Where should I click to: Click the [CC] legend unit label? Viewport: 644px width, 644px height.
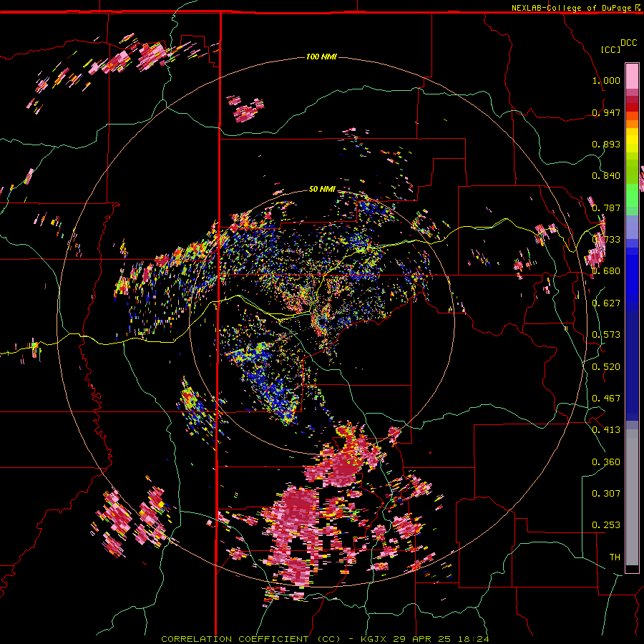tap(610, 49)
